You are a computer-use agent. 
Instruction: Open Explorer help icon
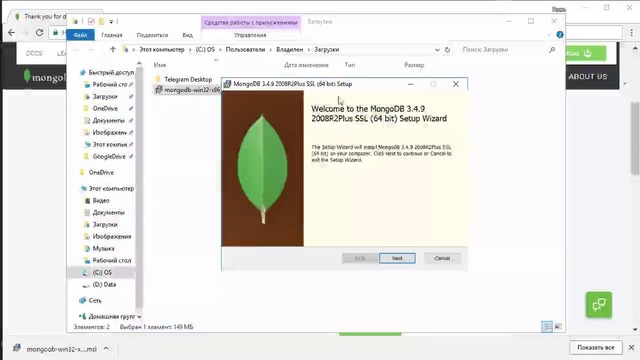(x=560, y=35)
